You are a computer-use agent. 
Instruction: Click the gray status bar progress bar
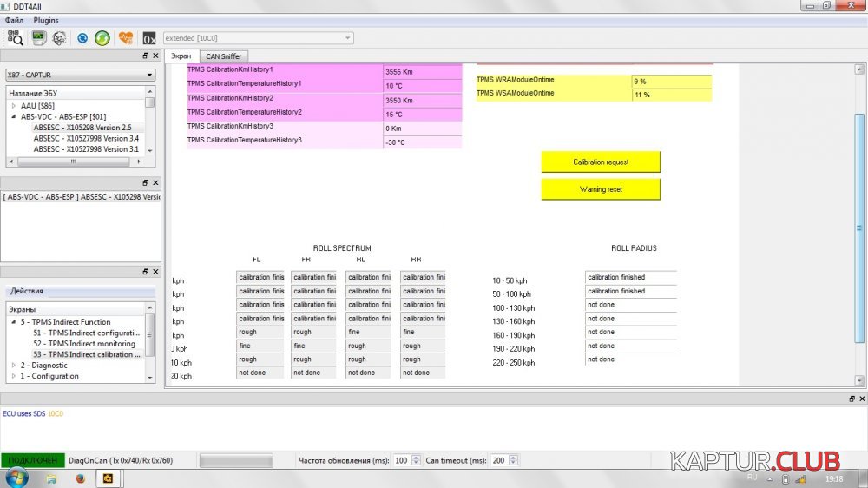pos(236,460)
